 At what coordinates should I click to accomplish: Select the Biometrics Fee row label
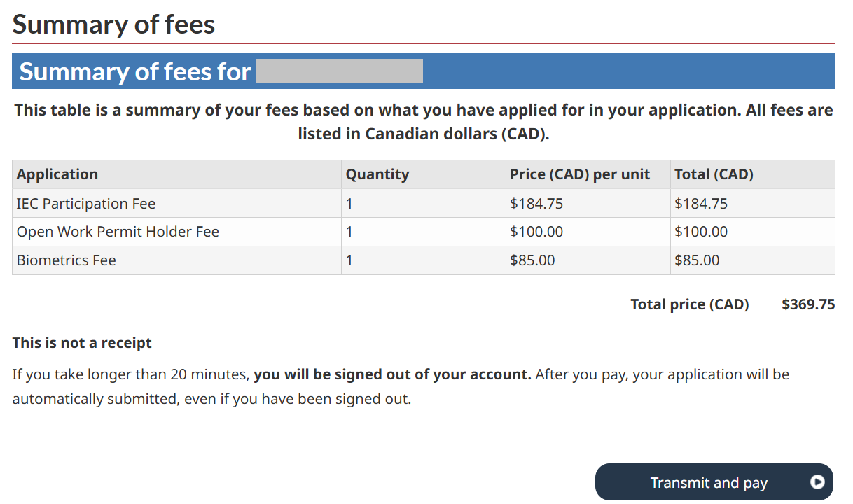tap(67, 260)
